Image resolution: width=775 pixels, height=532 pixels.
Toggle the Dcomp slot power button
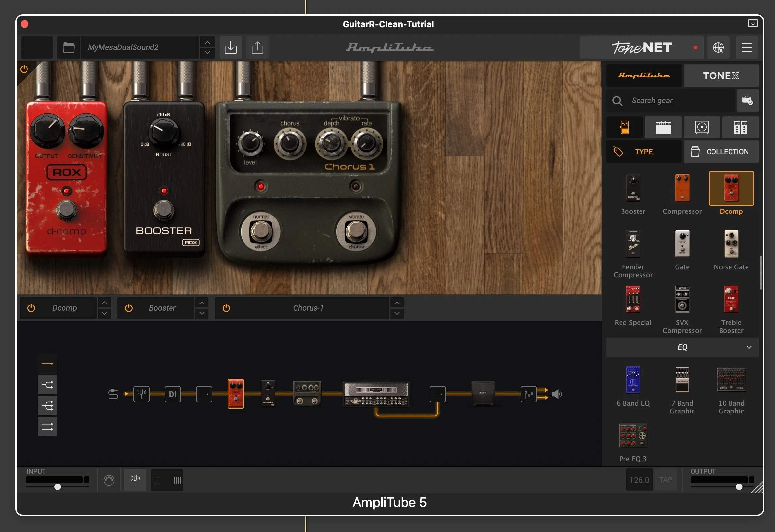(31, 308)
